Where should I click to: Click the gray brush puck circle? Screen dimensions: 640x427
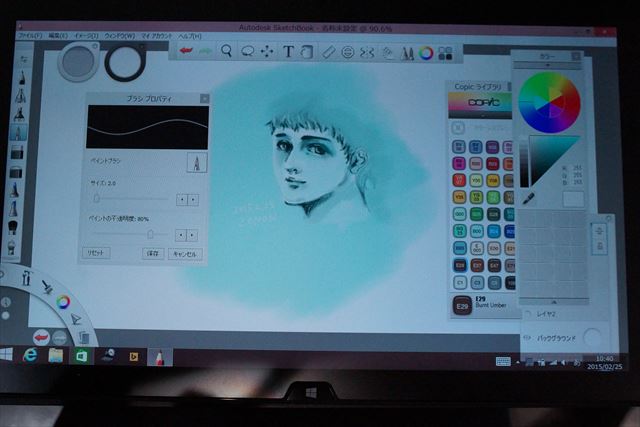pyautogui.click(x=78, y=62)
